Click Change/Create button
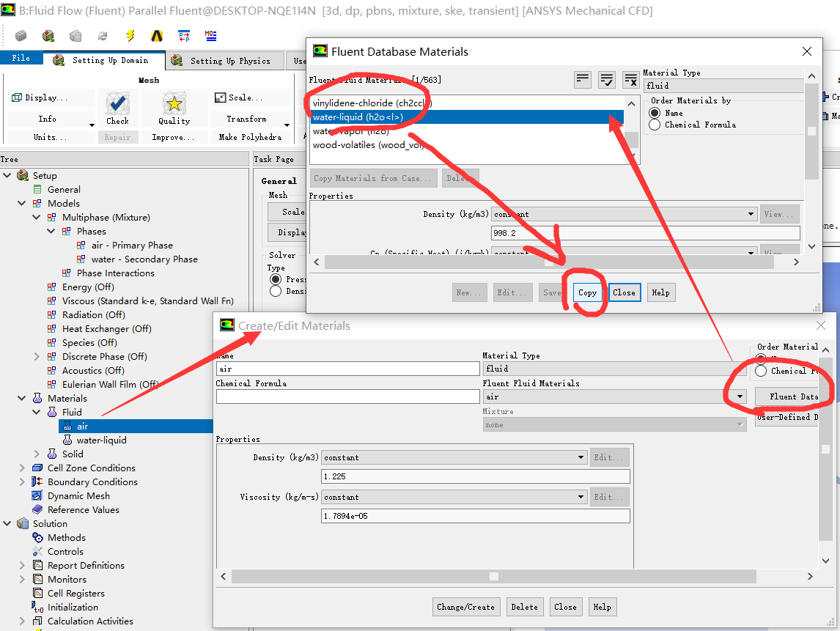 pos(465,607)
